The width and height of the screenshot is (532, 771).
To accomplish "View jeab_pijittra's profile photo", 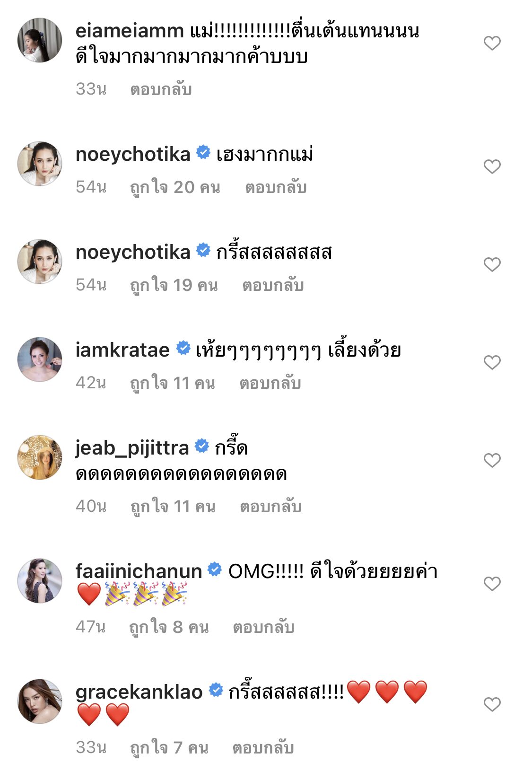I will point(40,457).
